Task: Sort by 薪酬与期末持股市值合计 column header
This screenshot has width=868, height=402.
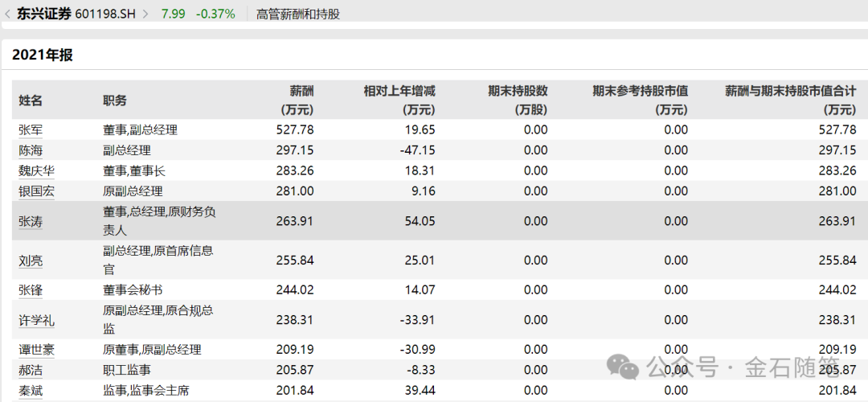Action: pos(791,100)
